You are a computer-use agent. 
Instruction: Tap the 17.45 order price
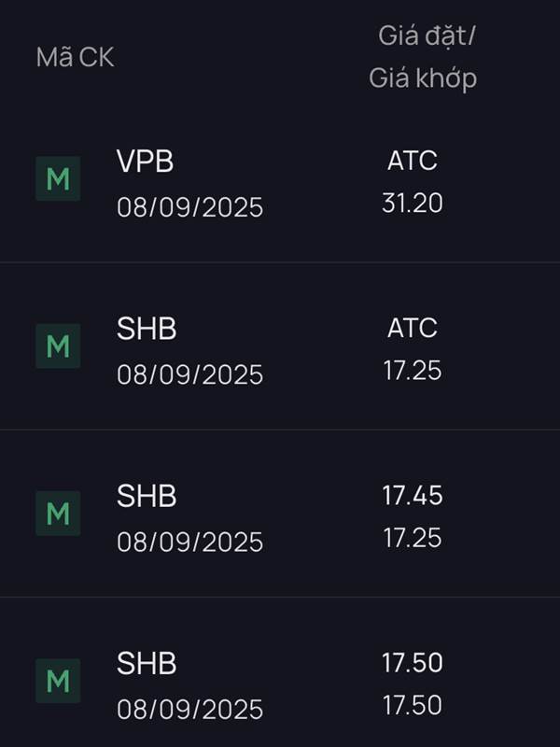(413, 496)
